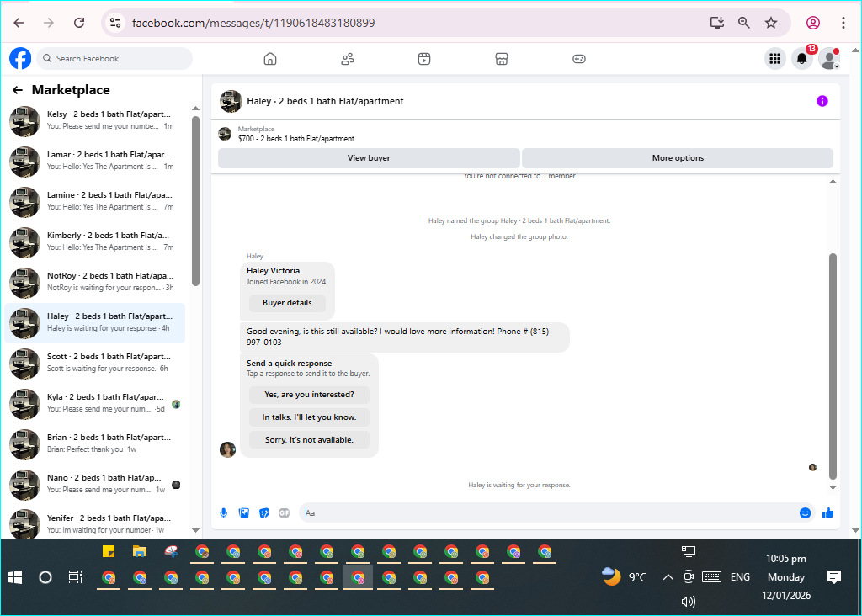Open Lamine conversation in the list
Image resolution: width=862 pixels, height=616 pixels.
(94, 201)
